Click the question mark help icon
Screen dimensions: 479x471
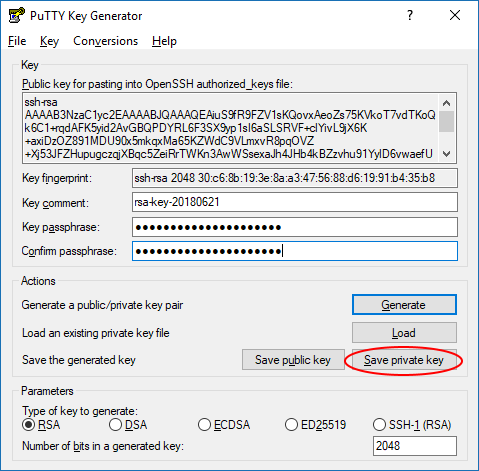410,15
